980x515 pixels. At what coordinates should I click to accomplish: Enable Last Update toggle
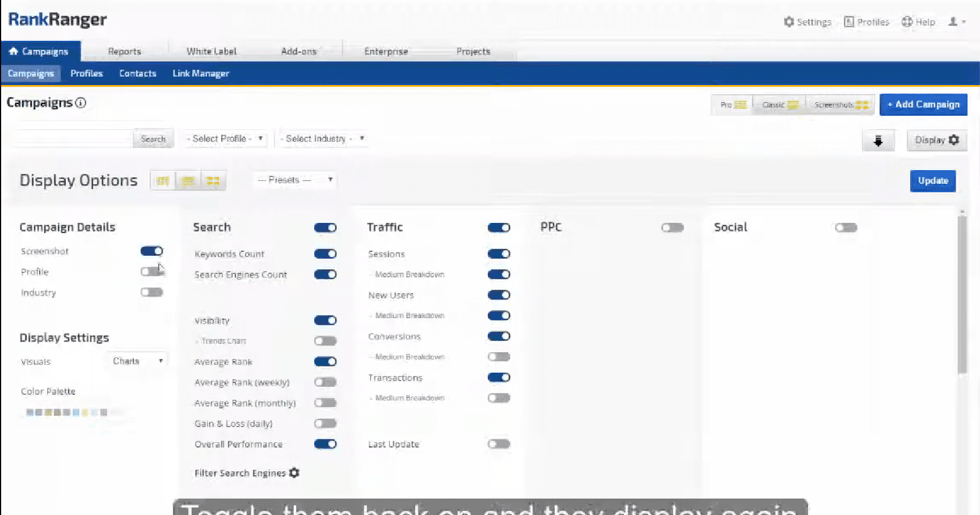pyautogui.click(x=499, y=444)
